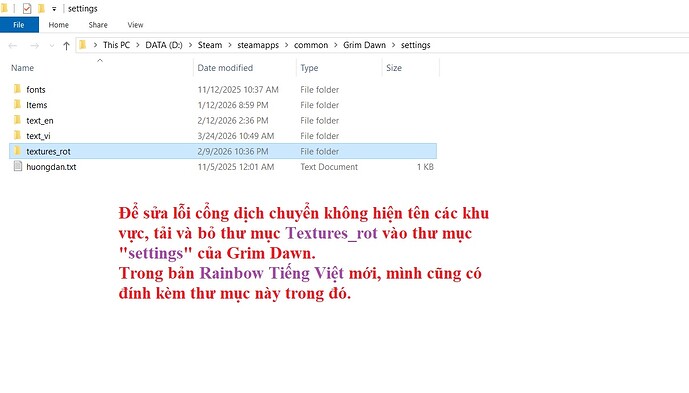Select the fonts folder icon

tap(17, 89)
